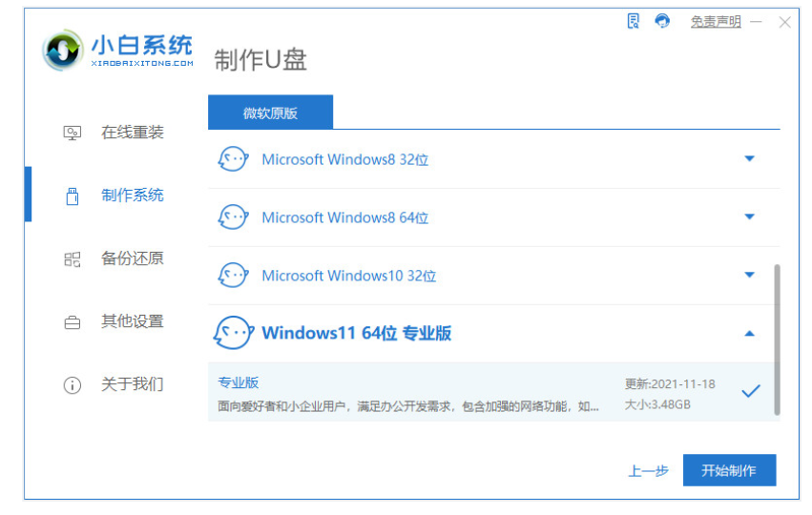Click the 制作系统 USB drive icon

(x=73, y=196)
